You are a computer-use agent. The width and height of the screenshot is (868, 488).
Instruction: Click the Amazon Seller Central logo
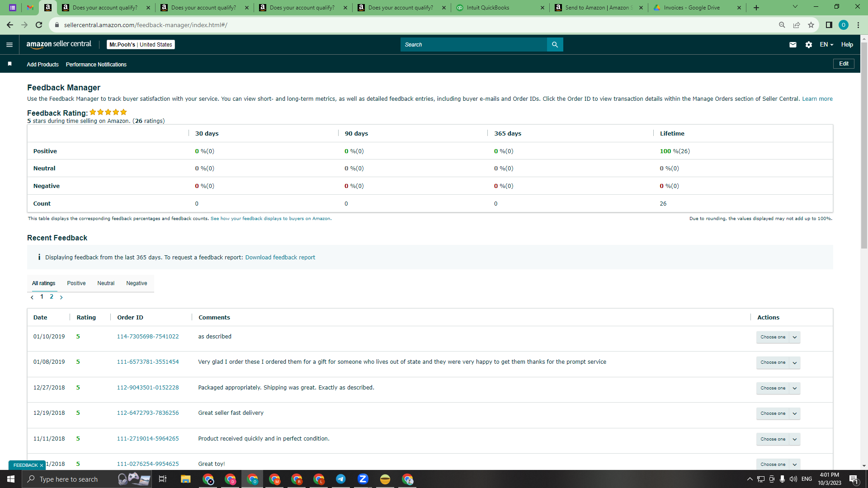pos(59,44)
